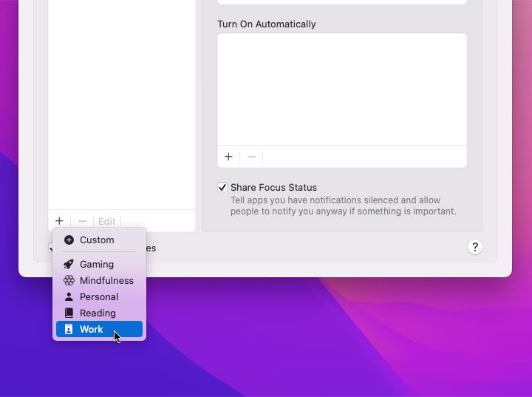Choose the Reading focus option

tap(99, 313)
